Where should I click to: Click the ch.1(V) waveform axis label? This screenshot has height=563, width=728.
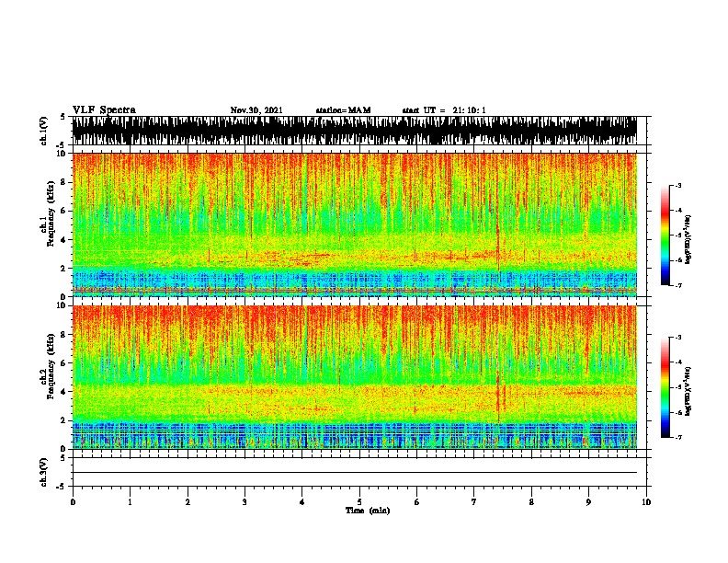[x=44, y=131]
